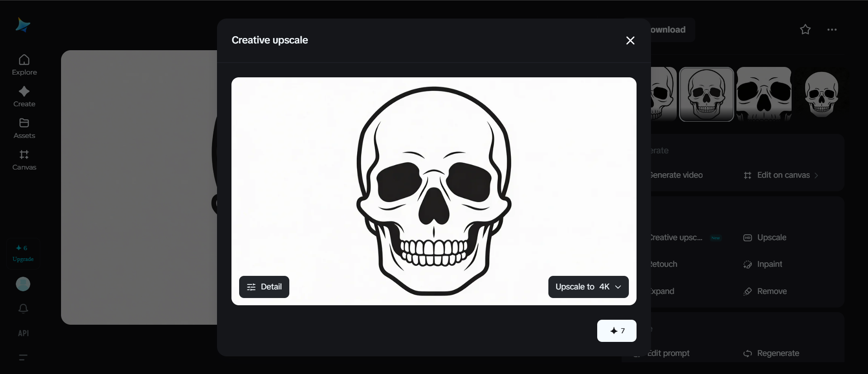Open the Upscale to 4K dropdown
Screen dimensions: 868x374
tap(588, 287)
